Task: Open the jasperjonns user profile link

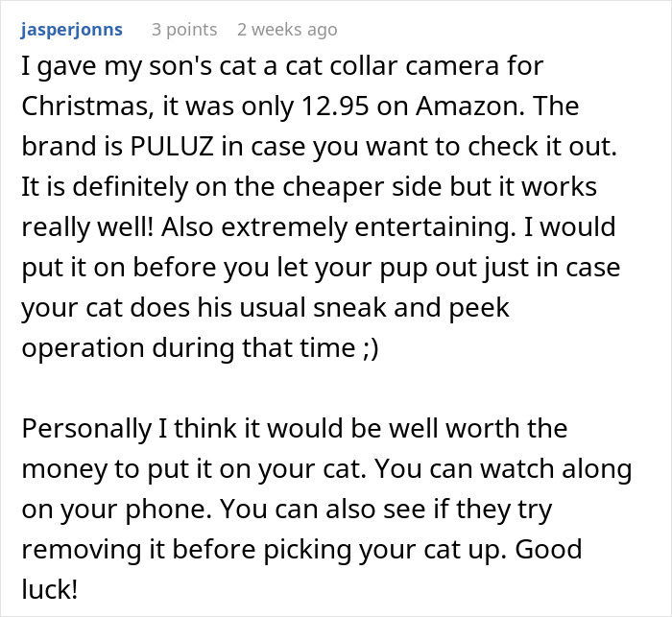Action: coord(70,30)
